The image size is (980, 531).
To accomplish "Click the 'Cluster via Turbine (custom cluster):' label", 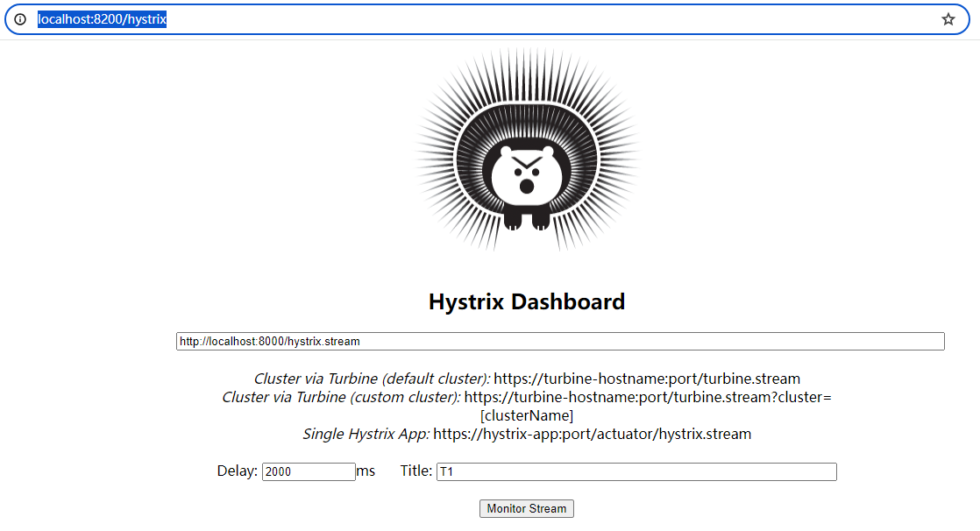I will pyautogui.click(x=341, y=397).
